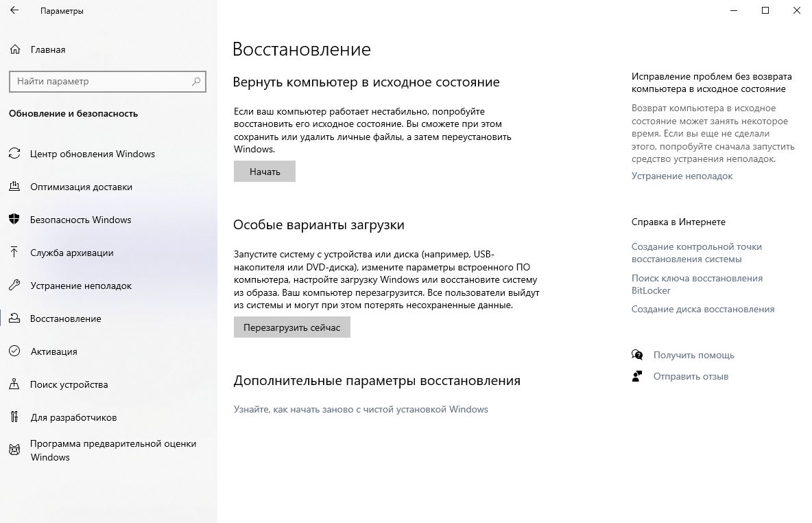Click the Активация checkmark circle icon
The height and width of the screenshot is (523, 812).
(x=14, y=351)
